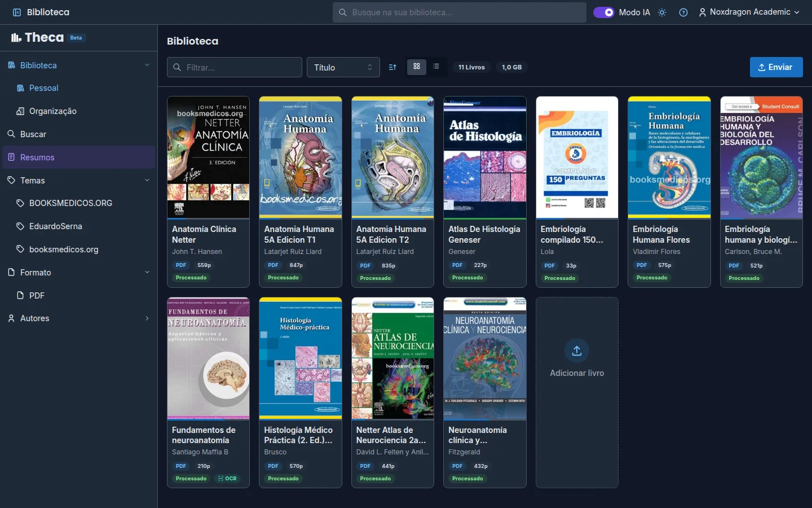Viewport: 812px width, 508px height.
Task: Focus the Filtrar input field
Action: [235, 68]
